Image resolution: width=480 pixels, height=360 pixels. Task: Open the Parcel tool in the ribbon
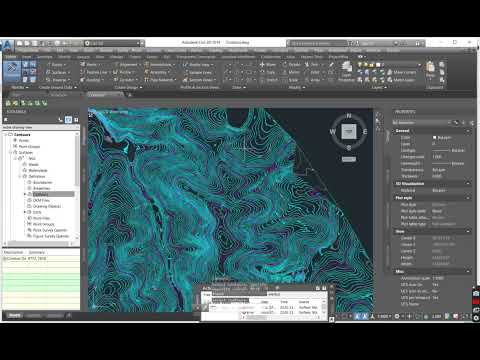tap(89, 64)
